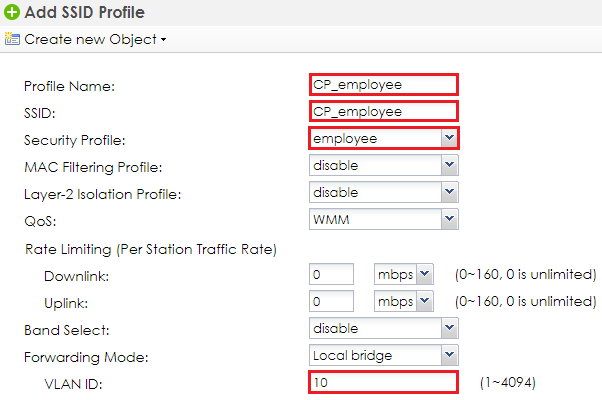
Task: Click the SSID input field
Action: click(x=384, y=111)
